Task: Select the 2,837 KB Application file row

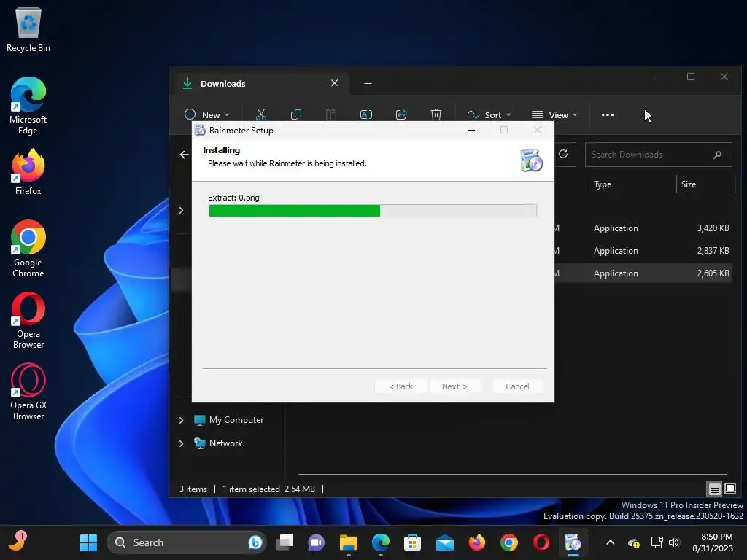Action: tap(643, 251)
